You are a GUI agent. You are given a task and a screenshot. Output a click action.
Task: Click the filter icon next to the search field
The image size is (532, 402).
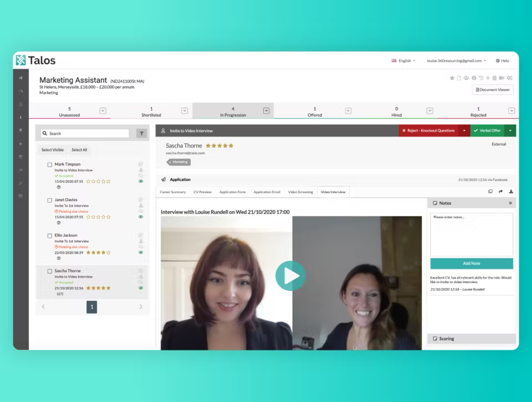pos(141,133)
